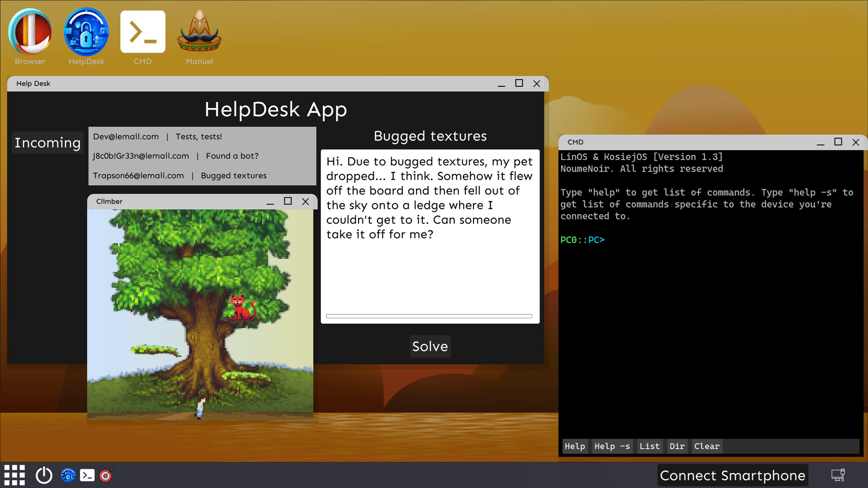
Task: Click the red target icon in the taskbar
Action: click(x=106, y=475)
